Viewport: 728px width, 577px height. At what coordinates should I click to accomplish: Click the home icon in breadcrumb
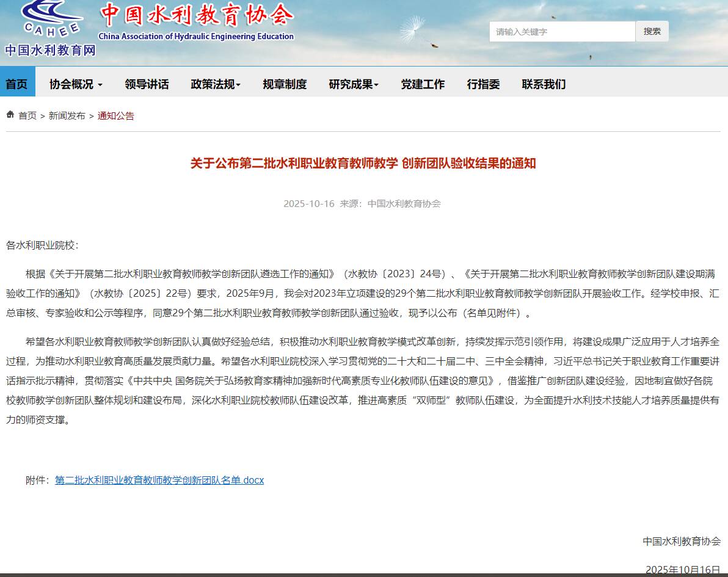click(x=10, y=115)
